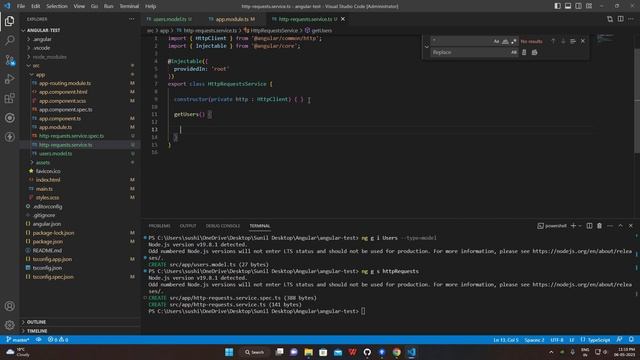Click TypeScript language mode in status bar
The image size is (640, 360).
[x=596, y=340]
